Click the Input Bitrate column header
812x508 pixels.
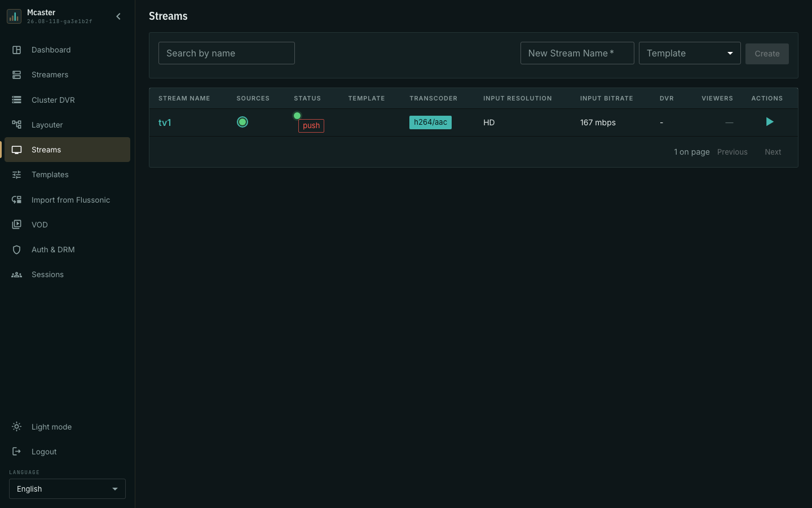coord(607,98)
